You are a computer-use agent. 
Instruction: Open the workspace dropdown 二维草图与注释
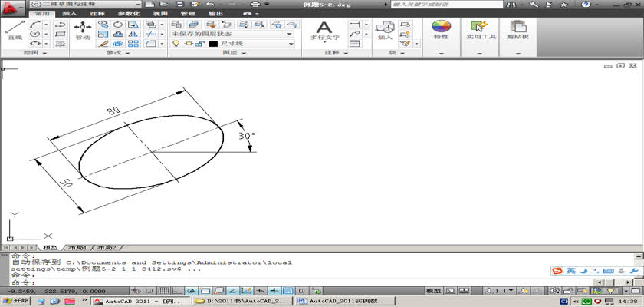(x=86, y=4)
